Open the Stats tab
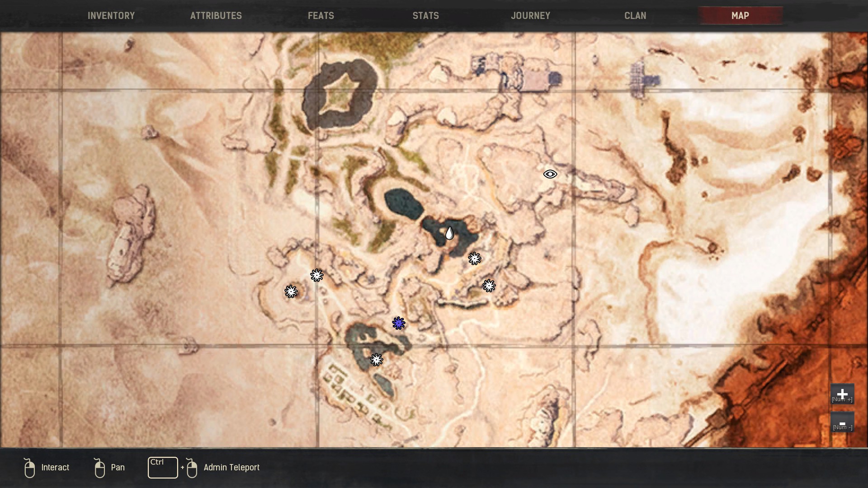This screenshot has height=488, width=868. click(425, 16)
